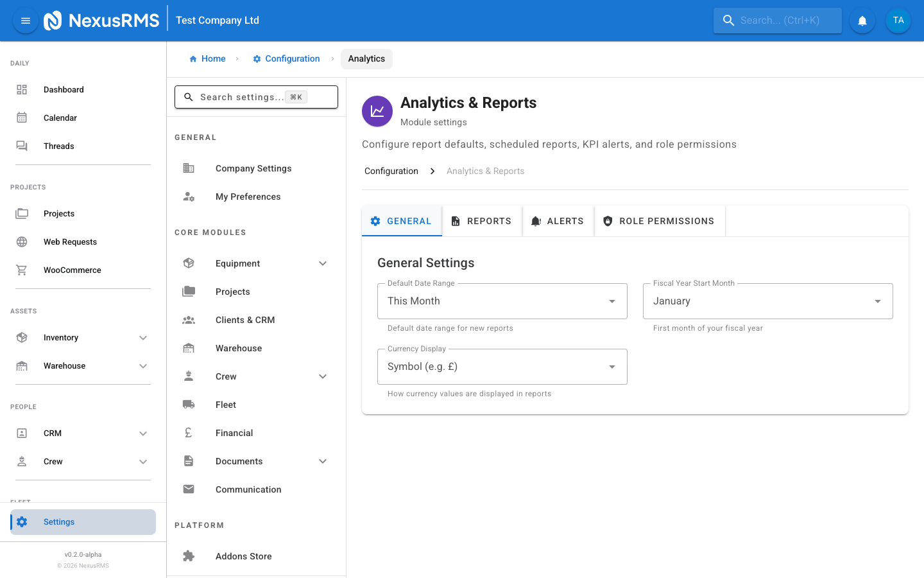Open the Warehouse settings icon

click(188, 347)
